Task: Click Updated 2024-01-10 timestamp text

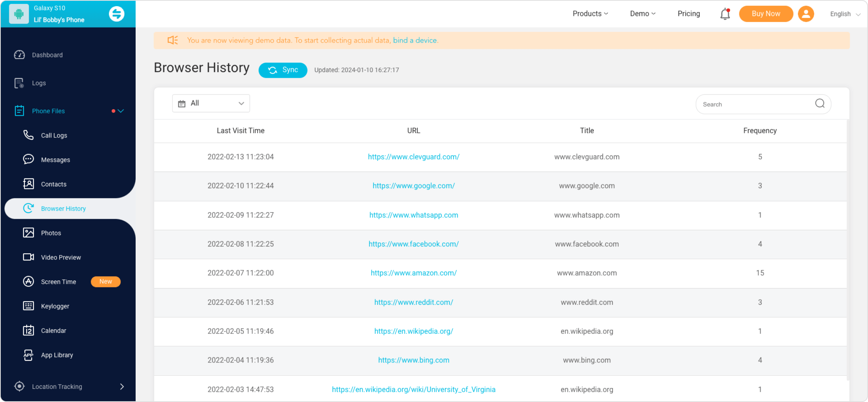Action: (356, 70)
